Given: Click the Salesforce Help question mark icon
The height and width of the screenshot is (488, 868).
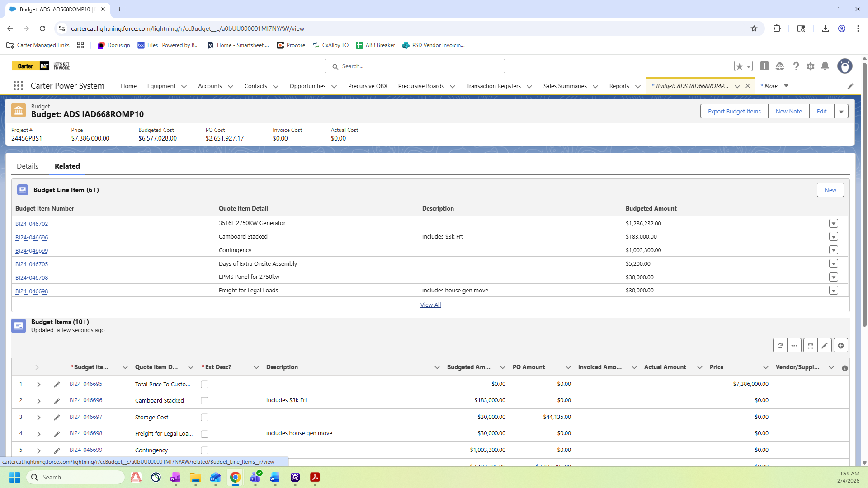Looking at the screenshot, I should (796, 66).
